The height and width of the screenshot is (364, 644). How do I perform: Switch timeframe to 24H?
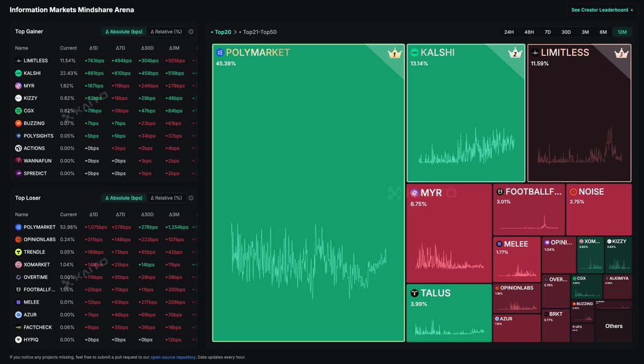pyautogui.click(x=509, y=32)
